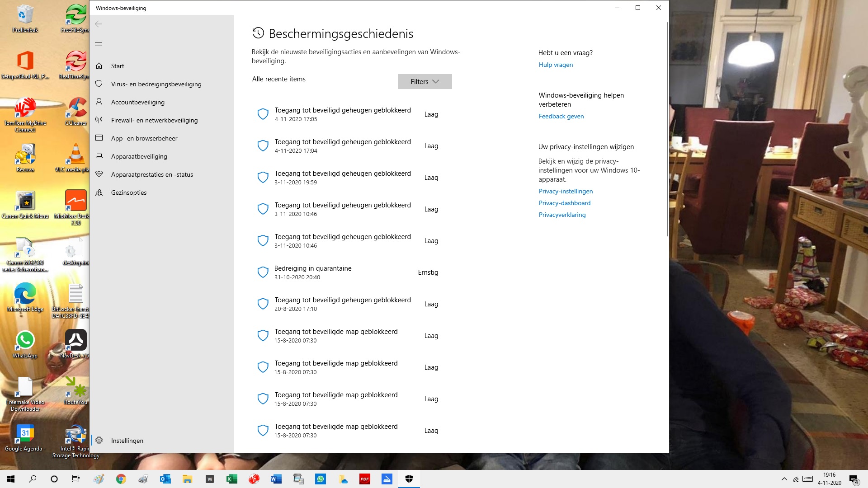Expand the blocked memory entry from 4-11-2020 17:05
This screenshot has width=868, height=488.
(x=344, y=114)
